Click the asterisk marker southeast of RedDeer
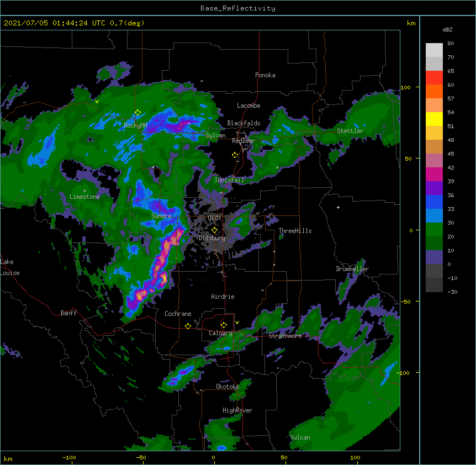 click(x=277, y=168)
